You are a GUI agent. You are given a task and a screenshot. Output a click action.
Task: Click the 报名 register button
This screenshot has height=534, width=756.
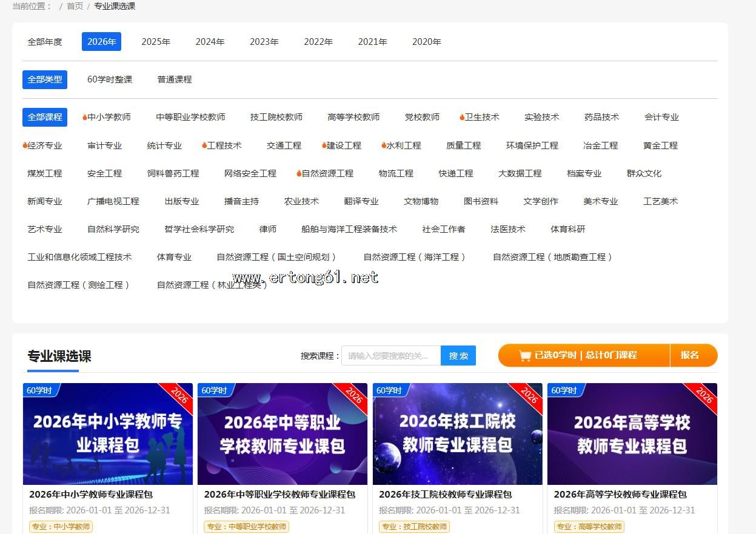coord(690,355)
